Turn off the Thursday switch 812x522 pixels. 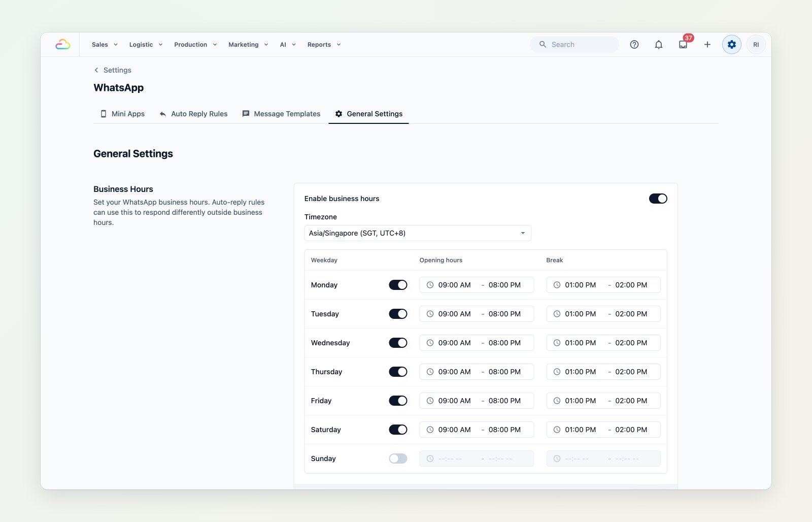(x=398, y=372)
